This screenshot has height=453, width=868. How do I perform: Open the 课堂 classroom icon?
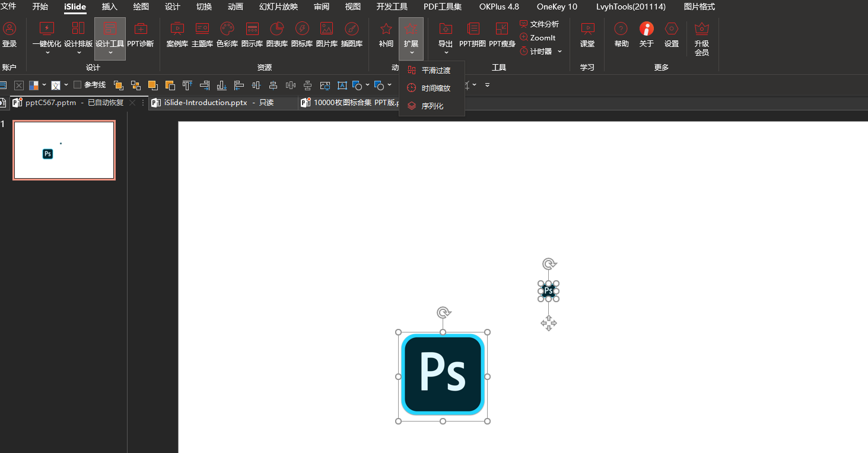coord(587,34)
